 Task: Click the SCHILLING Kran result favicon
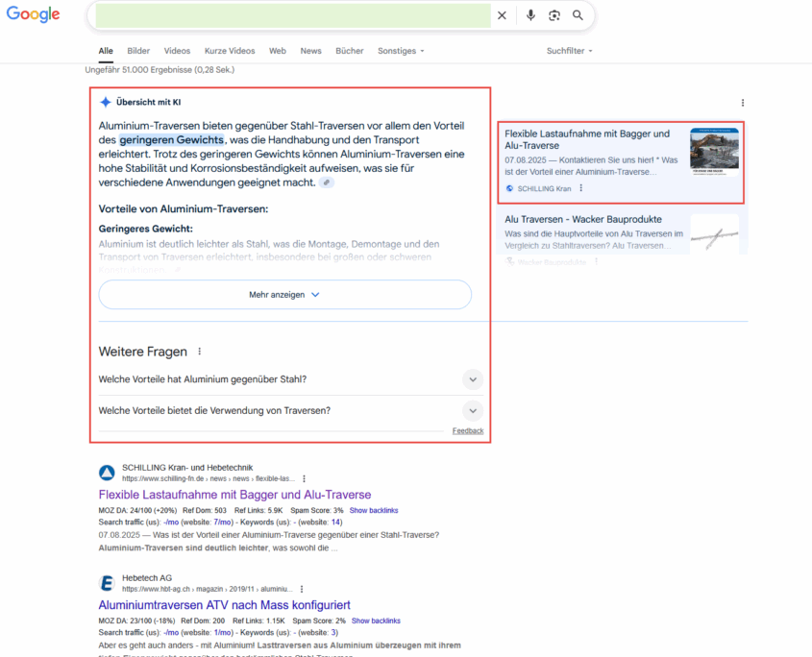click(107, 473)
